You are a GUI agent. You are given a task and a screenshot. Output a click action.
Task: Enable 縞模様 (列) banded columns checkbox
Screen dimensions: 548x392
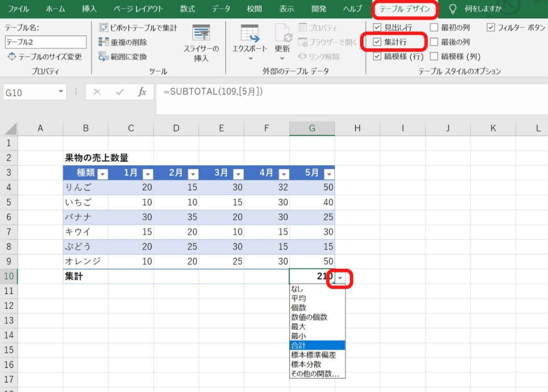[434, 57]
